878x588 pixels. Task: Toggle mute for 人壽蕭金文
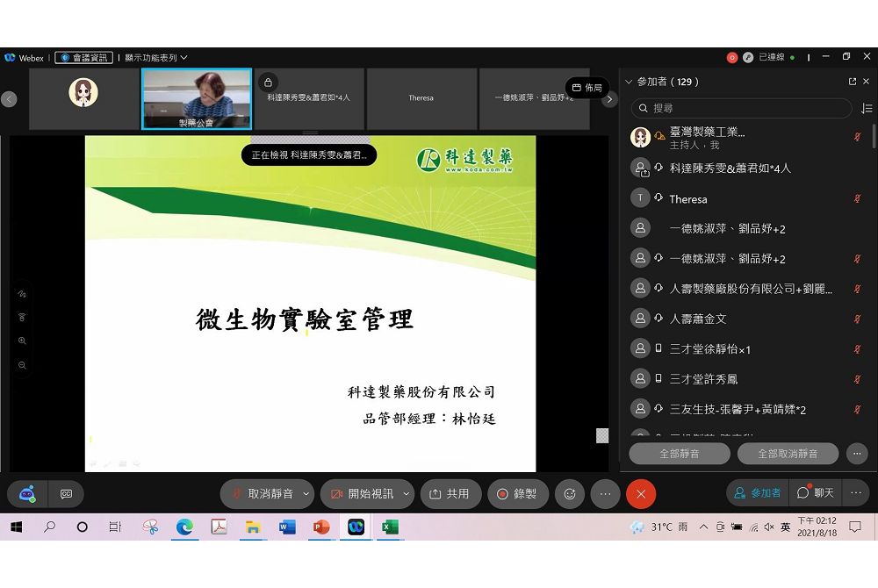tap(857, 319)
